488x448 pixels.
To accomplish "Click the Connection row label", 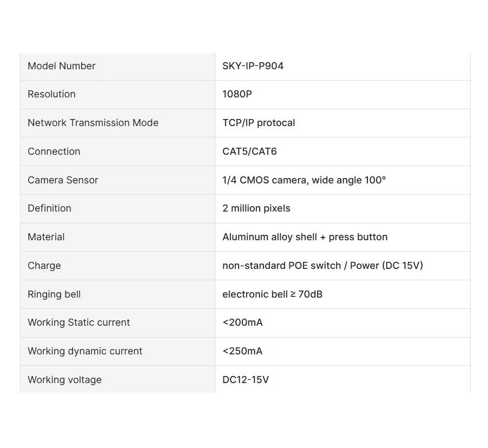I will click(54, 151).
